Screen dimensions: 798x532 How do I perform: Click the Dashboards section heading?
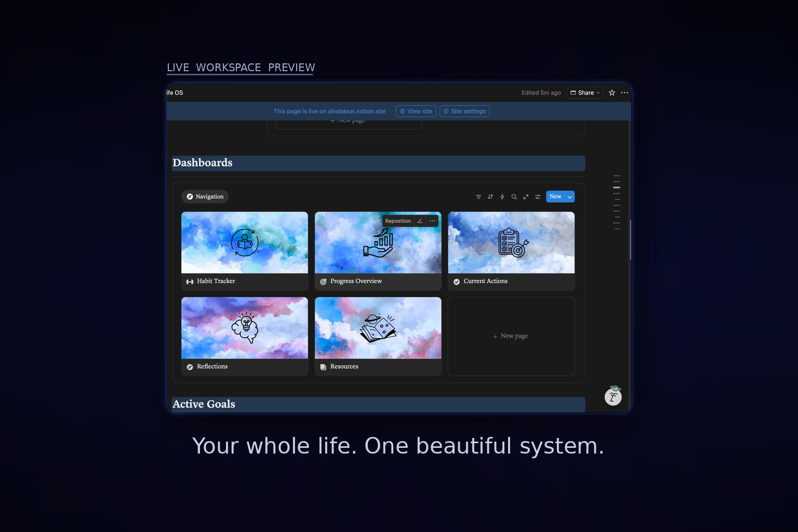(x=203, y=163)
